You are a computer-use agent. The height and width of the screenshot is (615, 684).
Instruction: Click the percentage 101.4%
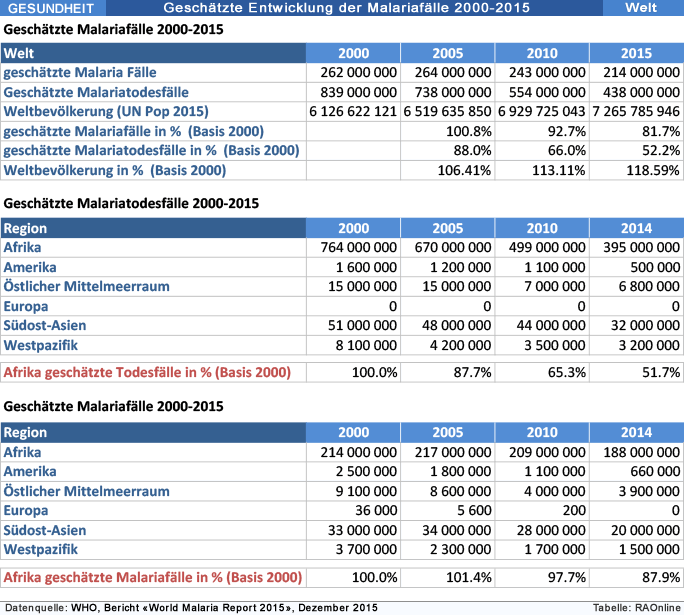(469, 578)
